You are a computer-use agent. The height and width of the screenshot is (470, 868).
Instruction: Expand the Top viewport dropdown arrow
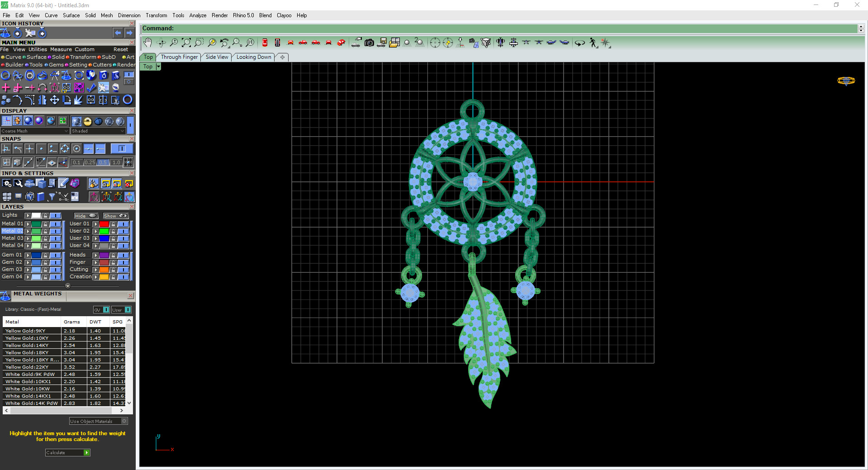[158, 66]
